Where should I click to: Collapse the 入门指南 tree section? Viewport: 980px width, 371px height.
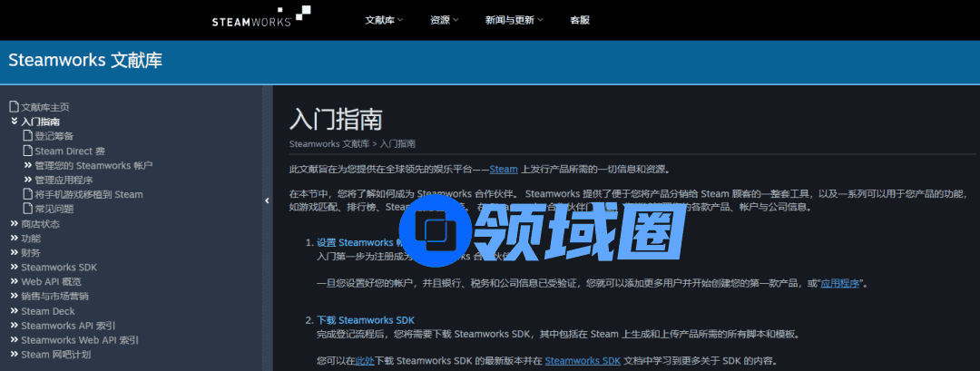(15, 122)
